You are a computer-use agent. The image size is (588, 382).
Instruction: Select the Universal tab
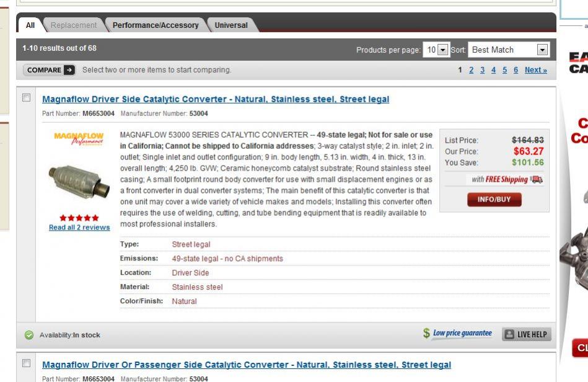point(231,25)
